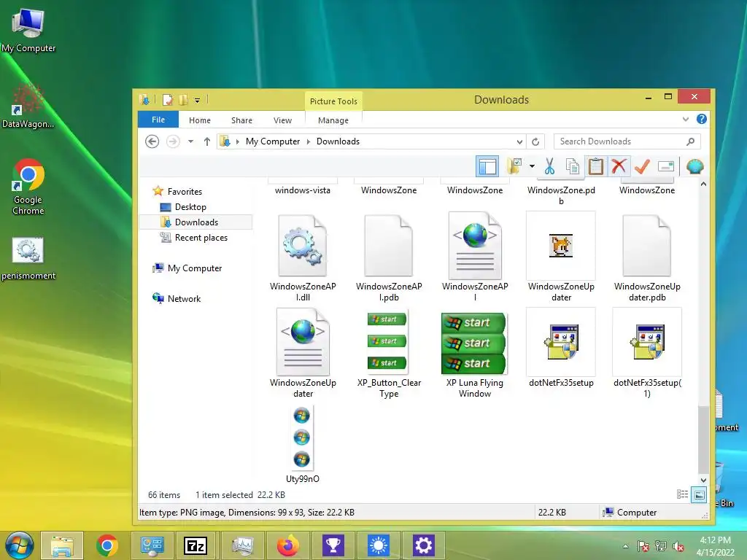
Task: Select the Uty99nO orb image file
Action: 303,445
